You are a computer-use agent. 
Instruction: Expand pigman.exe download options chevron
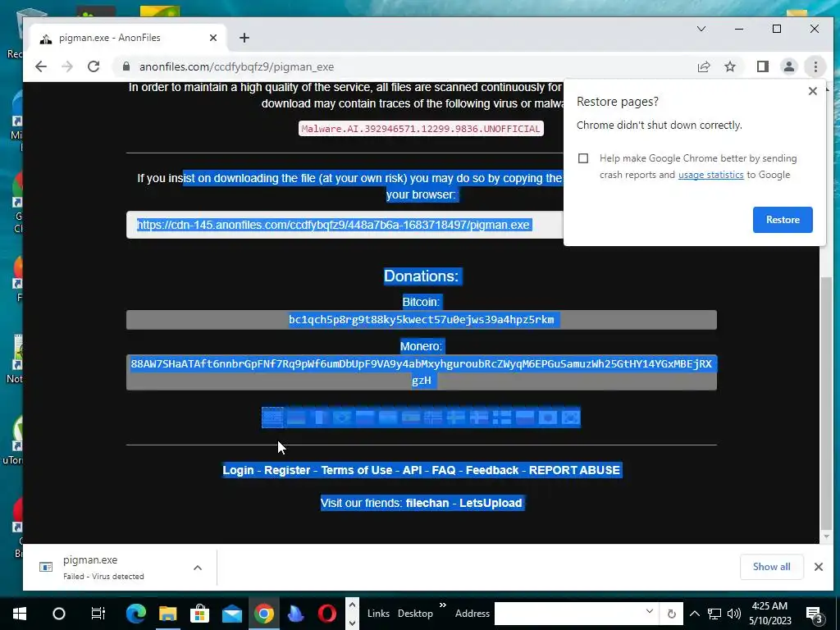tap(198, 568)
